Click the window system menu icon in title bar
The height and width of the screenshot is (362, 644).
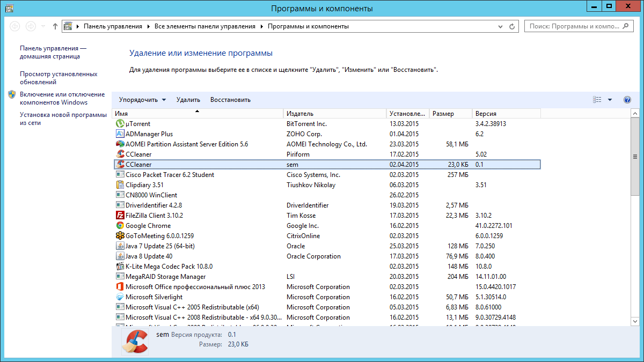tap(9, 8)
